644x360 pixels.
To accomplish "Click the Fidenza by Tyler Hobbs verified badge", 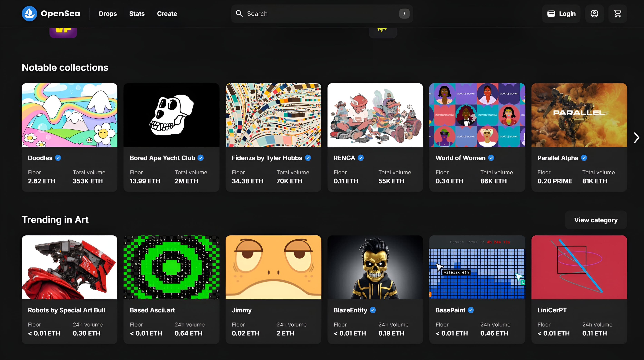I will click(308, 158).
